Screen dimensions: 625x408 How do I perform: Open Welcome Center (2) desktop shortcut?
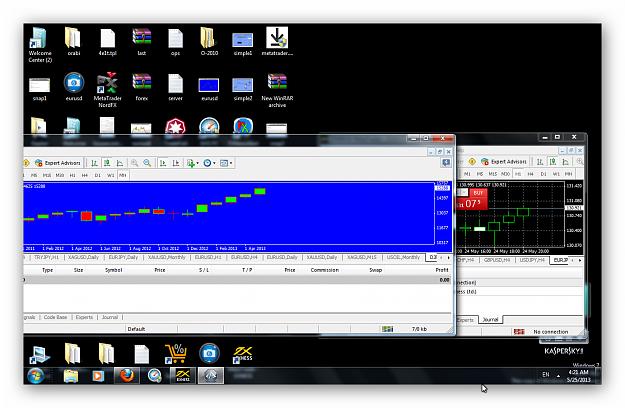(x=40, y=45)
